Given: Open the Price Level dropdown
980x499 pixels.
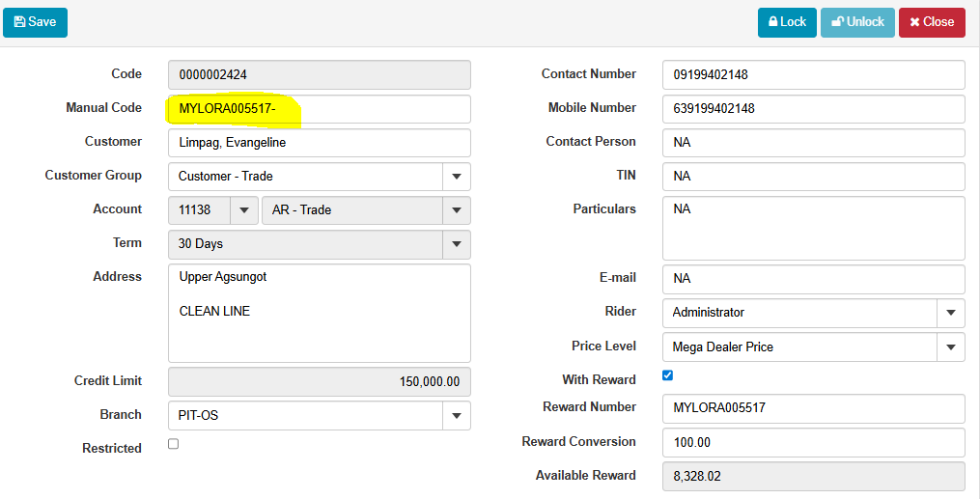Looking at the screenshot, I should tap(950, 347).
